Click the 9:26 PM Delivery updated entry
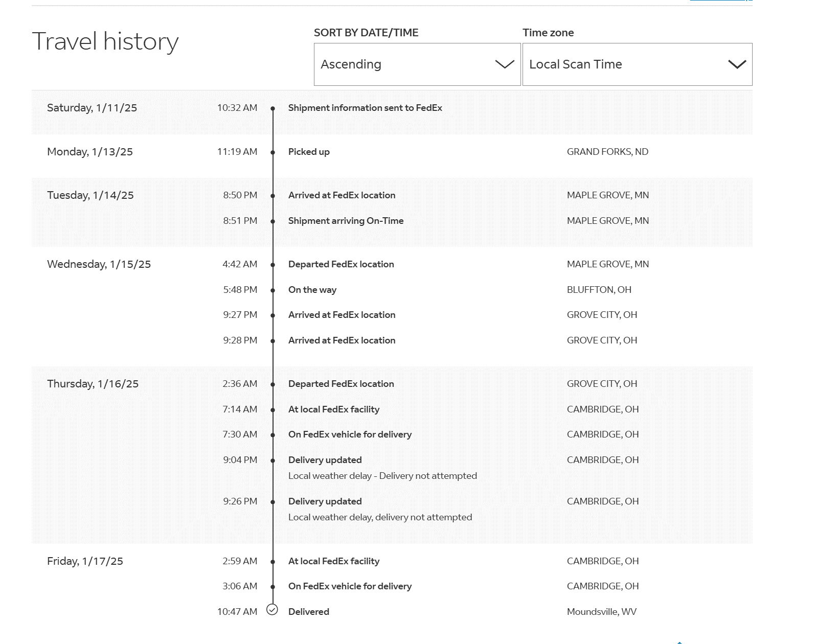 click(325, 501)
